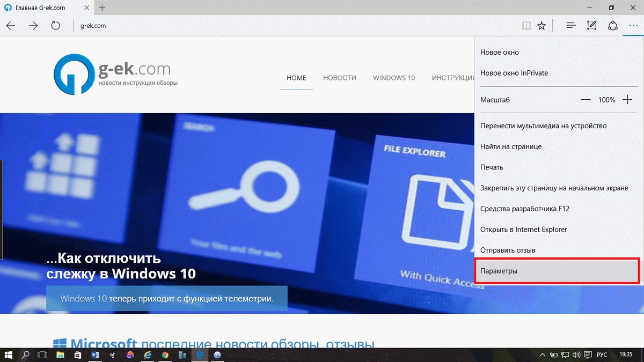Open the Windows Start menu
644x362 pixels.
[x=9, y=354]
